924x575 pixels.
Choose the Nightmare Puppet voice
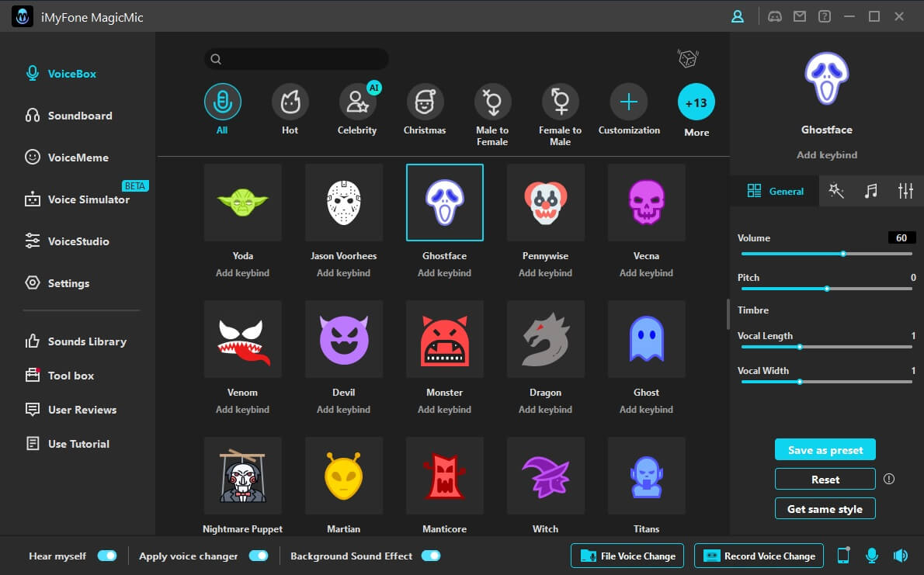coord(242,476)
